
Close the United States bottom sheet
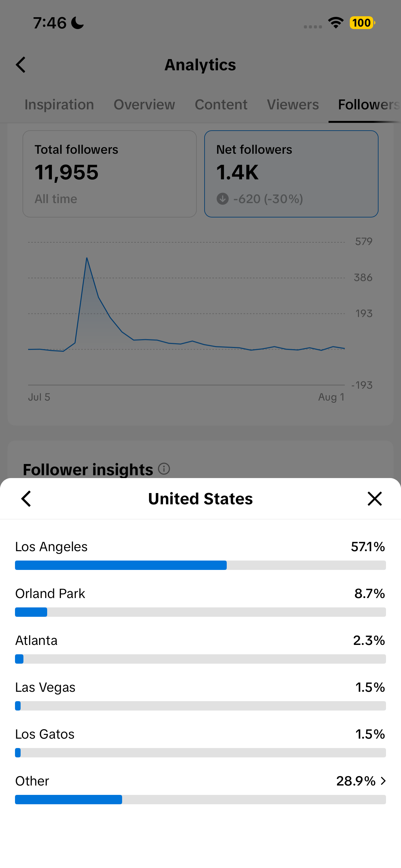(x=374, y=499)
